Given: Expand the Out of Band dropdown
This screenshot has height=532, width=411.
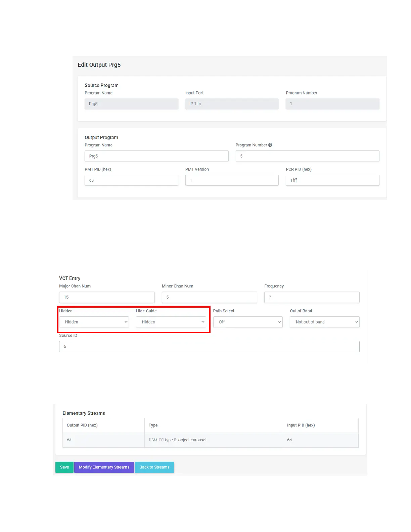Looking at the screenshot, I should pos(324,322).
